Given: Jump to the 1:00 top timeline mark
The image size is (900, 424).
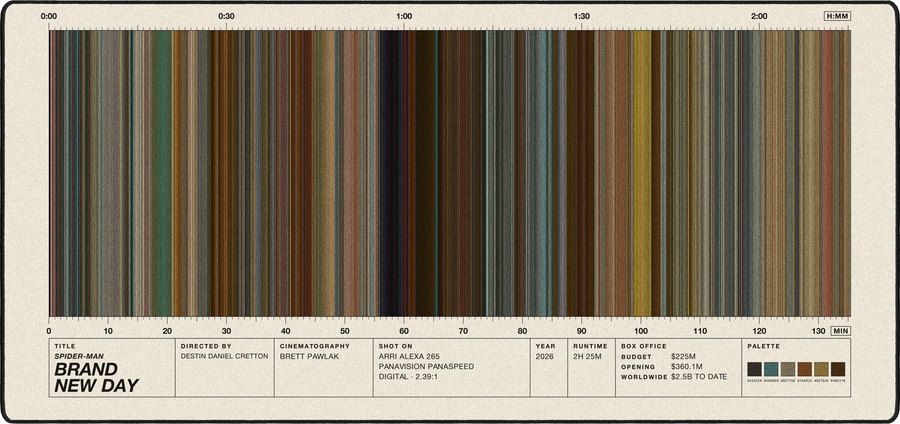Looking at the screenshot, I should coord(404,16).
